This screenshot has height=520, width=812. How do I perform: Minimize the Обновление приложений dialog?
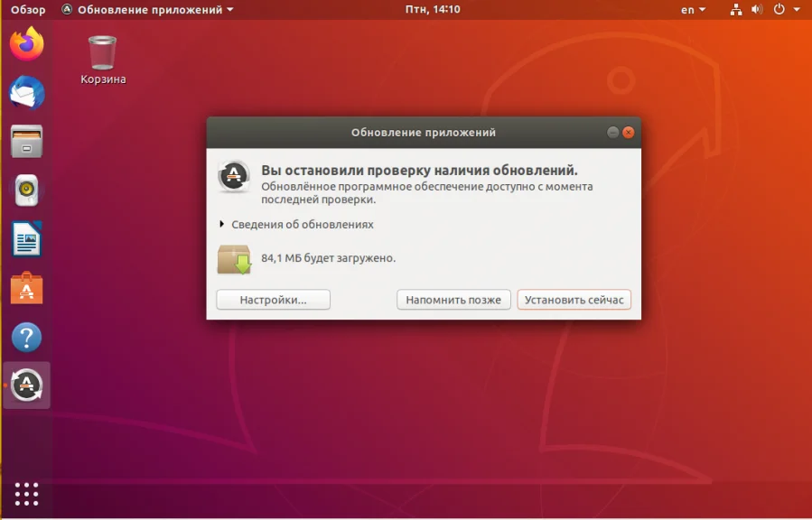click(612, 133)
